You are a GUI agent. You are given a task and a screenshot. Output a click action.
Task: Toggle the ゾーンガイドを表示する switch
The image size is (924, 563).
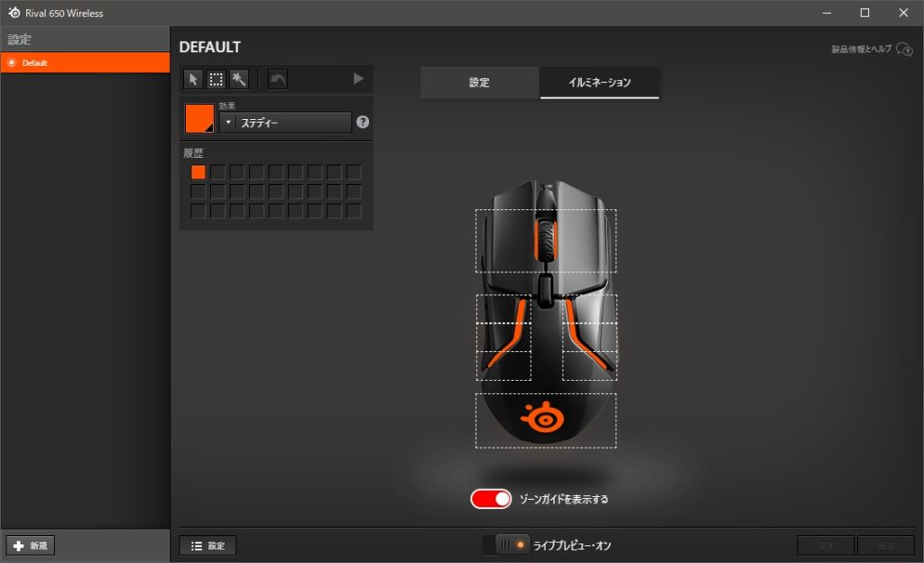coord(491,499)
